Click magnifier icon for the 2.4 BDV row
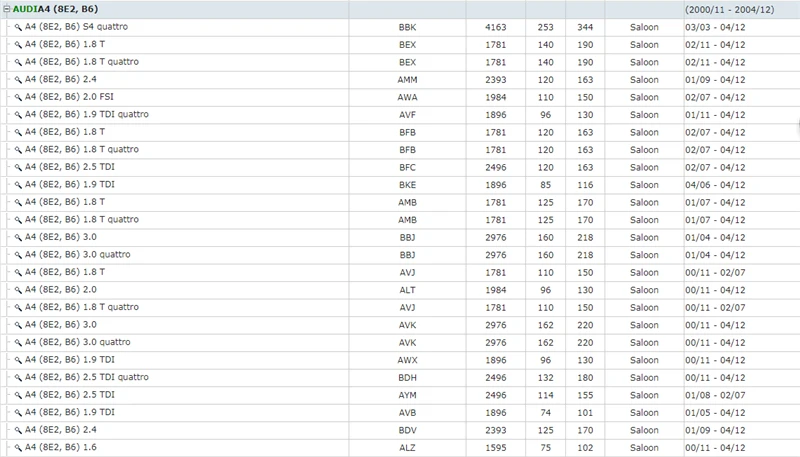Viewport: 800px width, 457px height. 18,430
